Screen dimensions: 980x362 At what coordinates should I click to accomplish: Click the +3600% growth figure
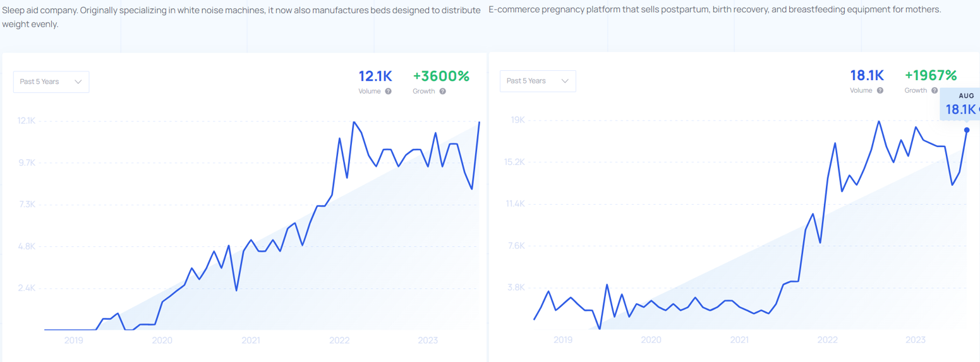tap(441, 76)
